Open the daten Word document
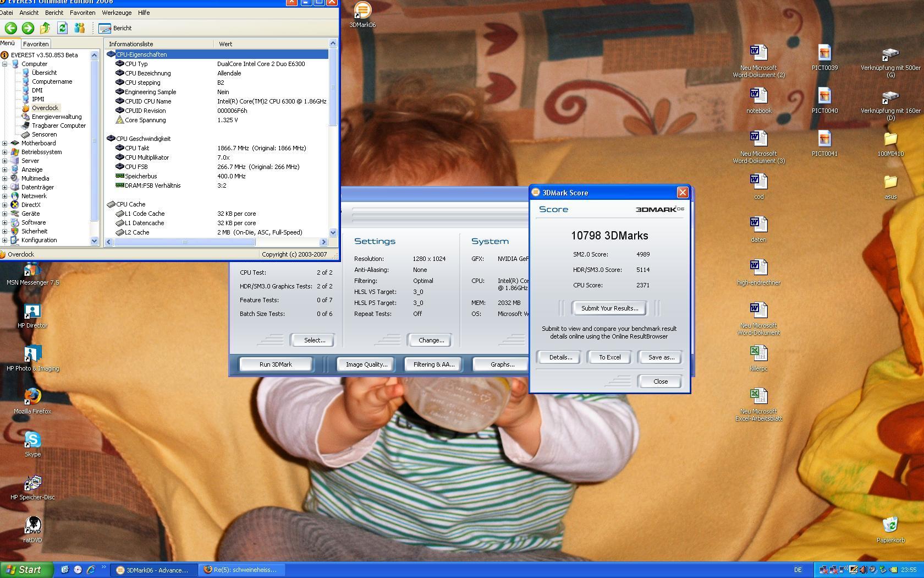 tap(758, 229)
